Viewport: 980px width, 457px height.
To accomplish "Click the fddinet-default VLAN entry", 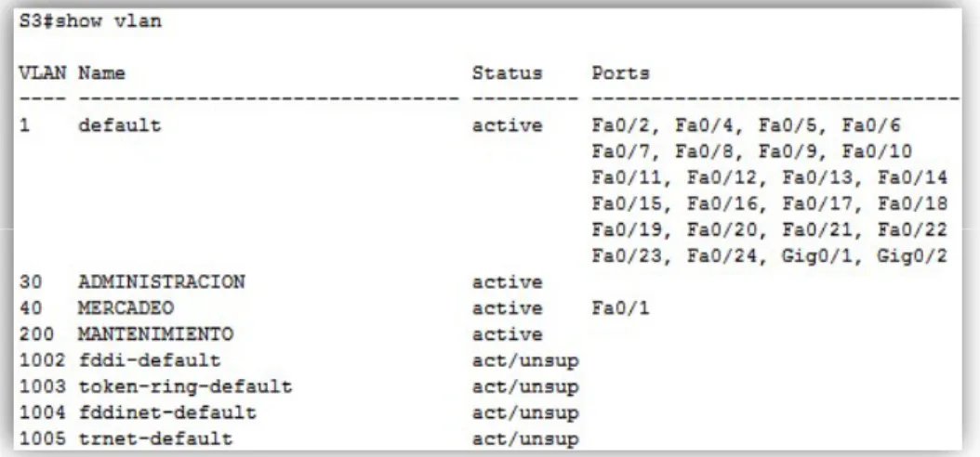I will (x=166, y=413).
